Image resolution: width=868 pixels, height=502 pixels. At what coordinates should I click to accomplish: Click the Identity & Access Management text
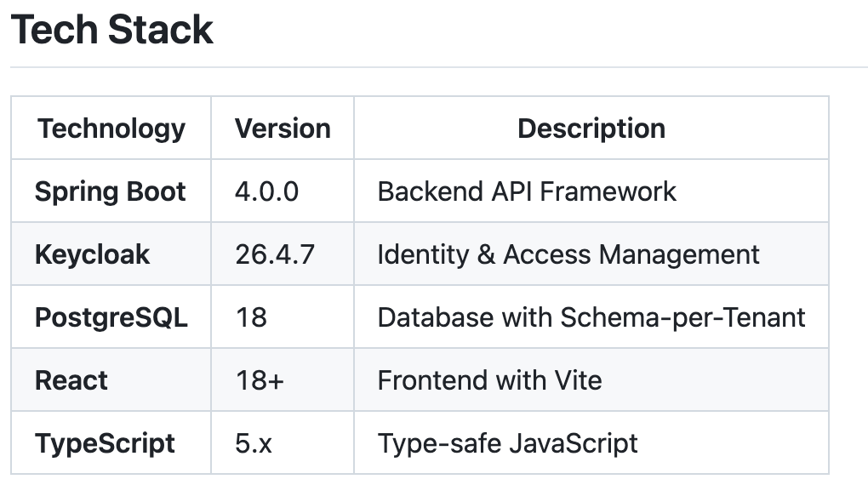coord(568,254)
